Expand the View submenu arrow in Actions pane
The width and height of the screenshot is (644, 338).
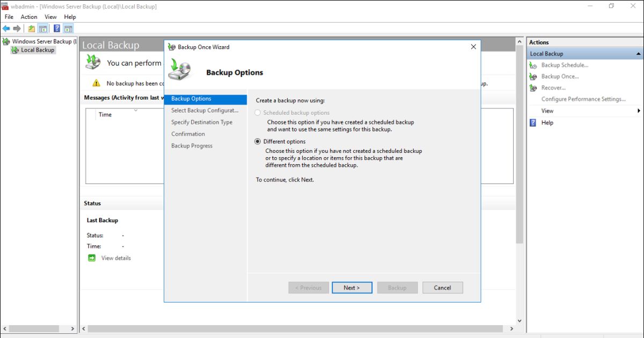tap(639, 111)
